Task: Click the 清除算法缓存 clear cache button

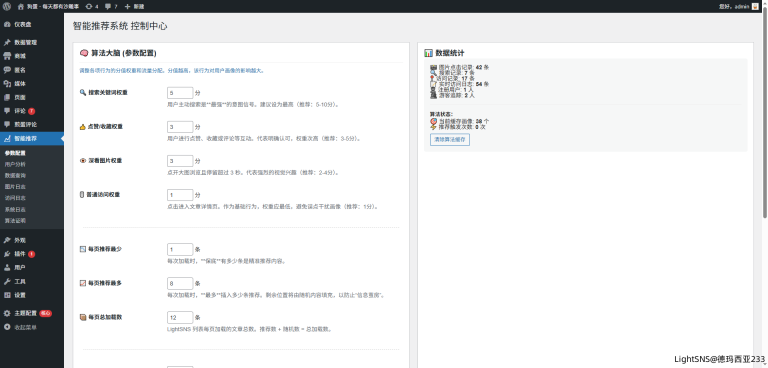Action: point(450,140)
